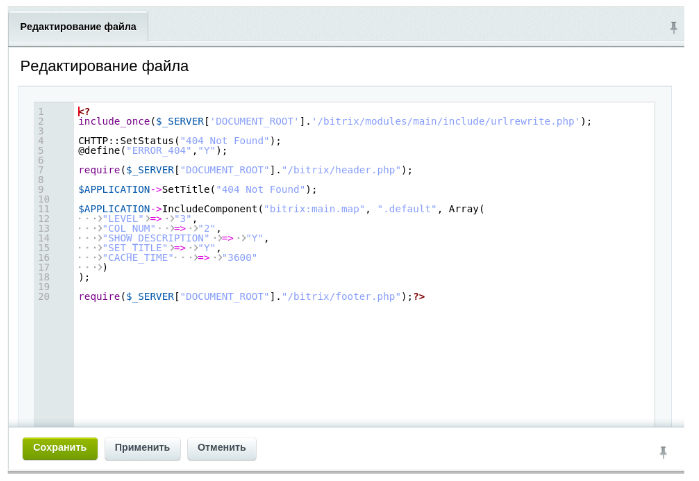Viewport: 699px width, 481px height.
Task: Place cursor at the opening <? tag on line 1
Action: [84, 111]
